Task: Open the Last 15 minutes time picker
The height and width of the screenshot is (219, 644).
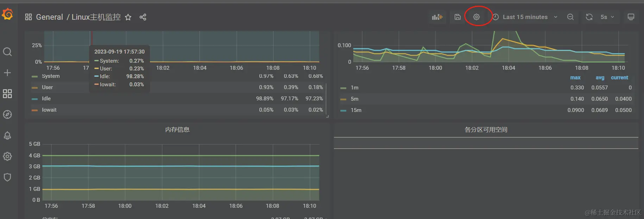Action: (525, 17)
